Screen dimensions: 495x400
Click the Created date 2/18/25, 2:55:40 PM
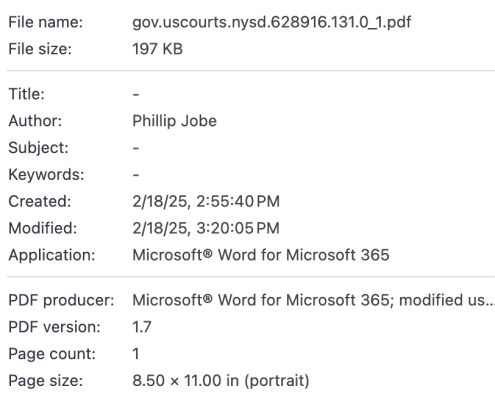(206, 201)
